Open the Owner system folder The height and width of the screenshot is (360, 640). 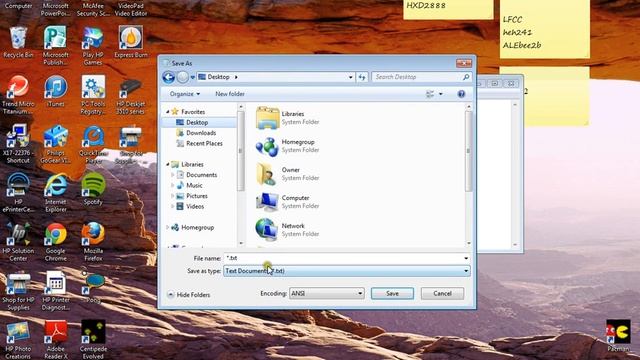(286, 174)
